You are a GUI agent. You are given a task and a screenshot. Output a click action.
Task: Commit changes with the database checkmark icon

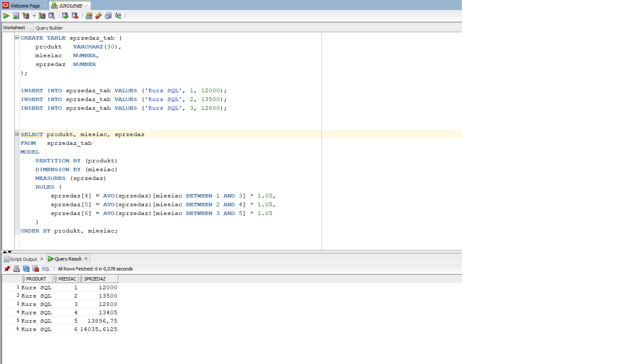click(x=65, y=16)
